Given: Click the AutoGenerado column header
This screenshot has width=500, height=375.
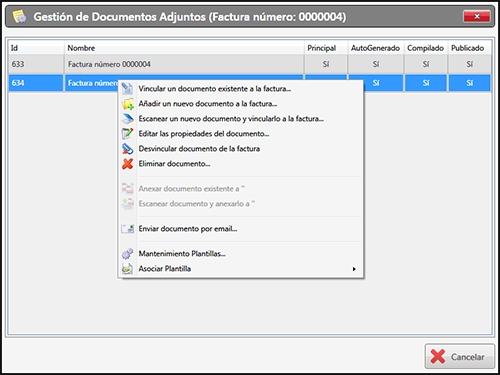Looking at the screenshot, I should click(x=376, y=48).
